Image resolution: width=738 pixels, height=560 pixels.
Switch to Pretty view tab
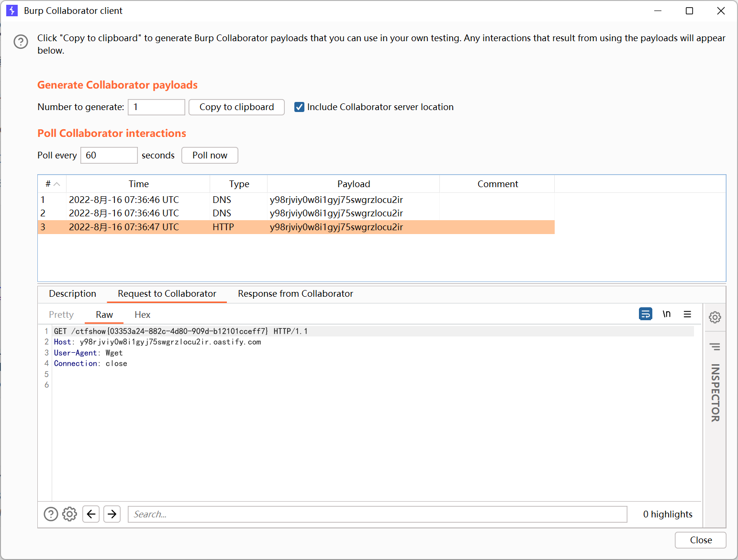(x=61, y=314)
